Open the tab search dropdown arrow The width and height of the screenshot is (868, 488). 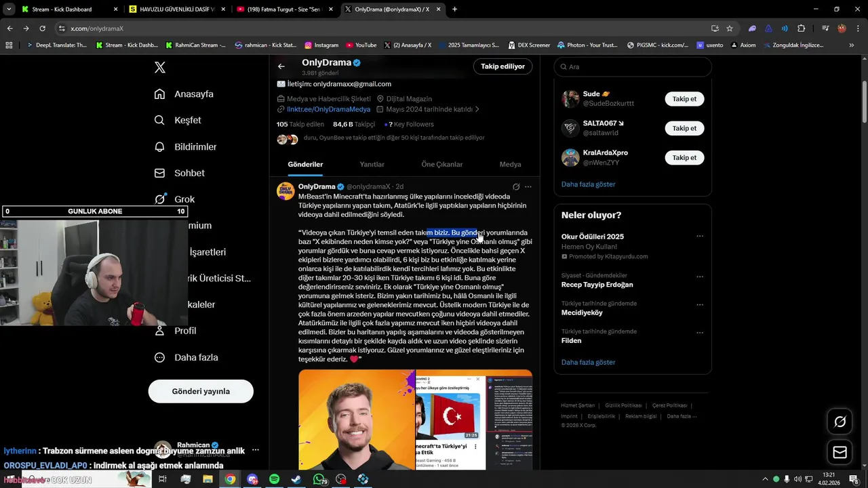coord(9,9)
